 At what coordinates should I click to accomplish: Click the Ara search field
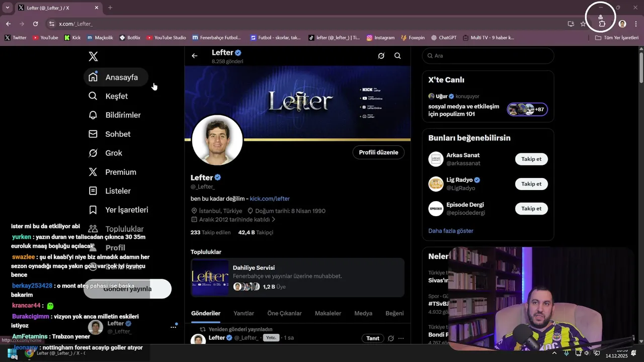[488, 56]
